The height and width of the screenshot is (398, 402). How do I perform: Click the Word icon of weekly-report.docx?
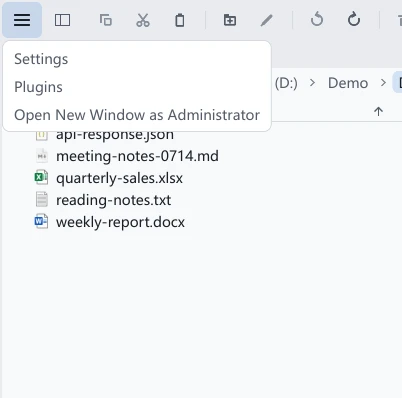point(42,221)
